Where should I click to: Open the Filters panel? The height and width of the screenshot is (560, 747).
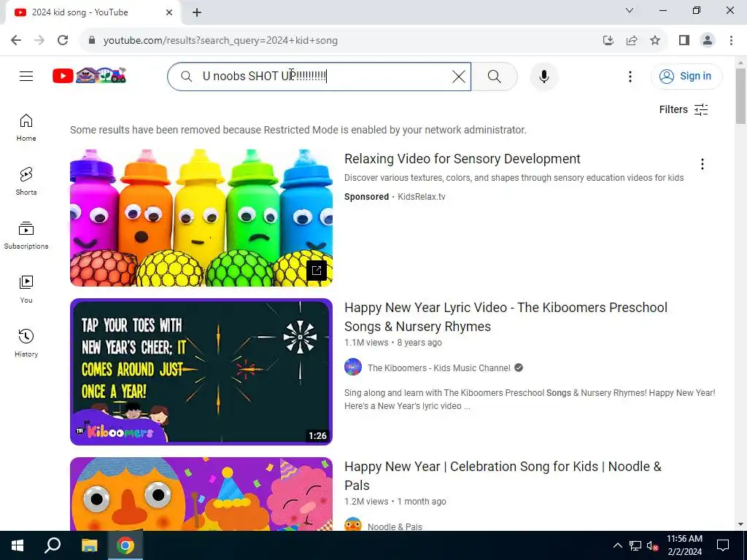click(683, 109)
